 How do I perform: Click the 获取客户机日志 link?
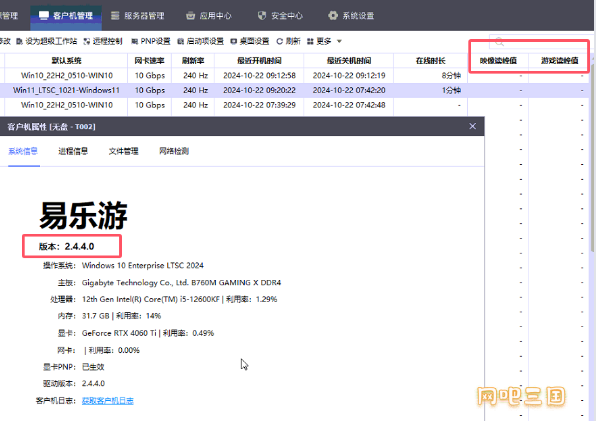click(108, 400)
